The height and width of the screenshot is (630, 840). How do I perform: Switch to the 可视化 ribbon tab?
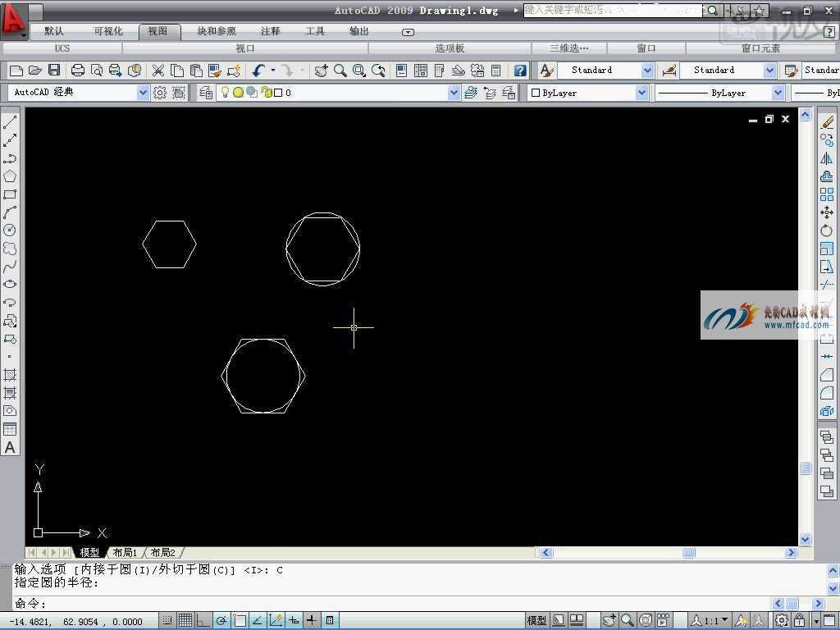[x=108, y=32]
